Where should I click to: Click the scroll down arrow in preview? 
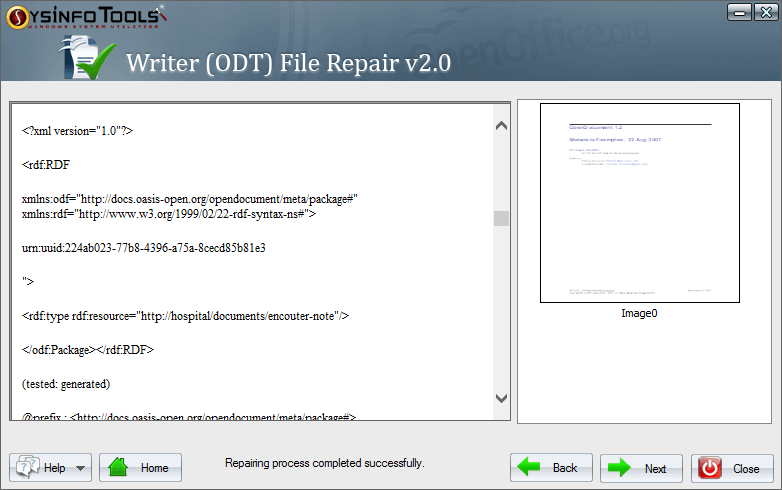coord(502,398)
